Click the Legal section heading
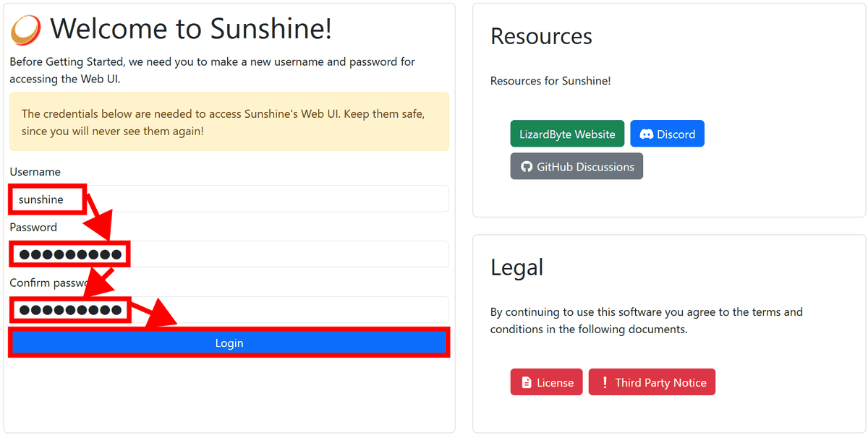This screenshot has width=868, height=435. click(x=516, y=267)
